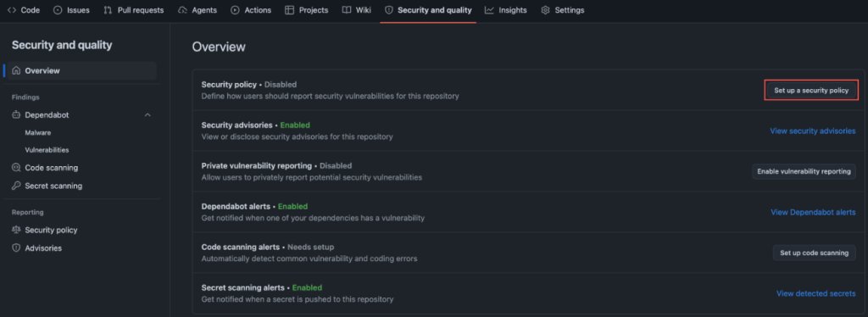Click the scales icon beside Security policy
The image size is (868, 317).
point(16,231)
